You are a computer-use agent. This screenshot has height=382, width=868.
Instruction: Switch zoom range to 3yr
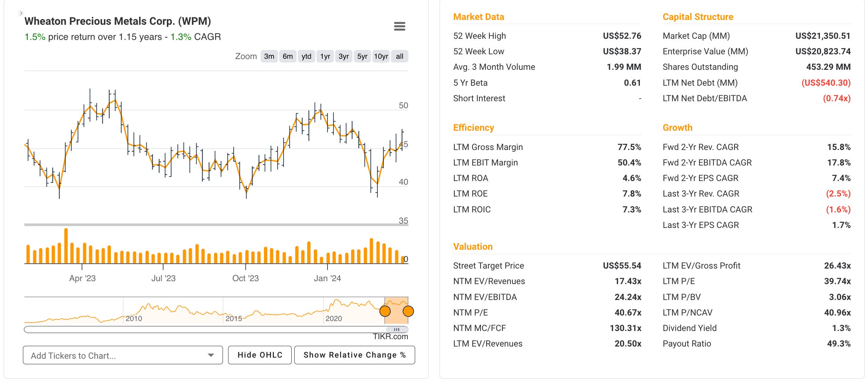(343, 56)
